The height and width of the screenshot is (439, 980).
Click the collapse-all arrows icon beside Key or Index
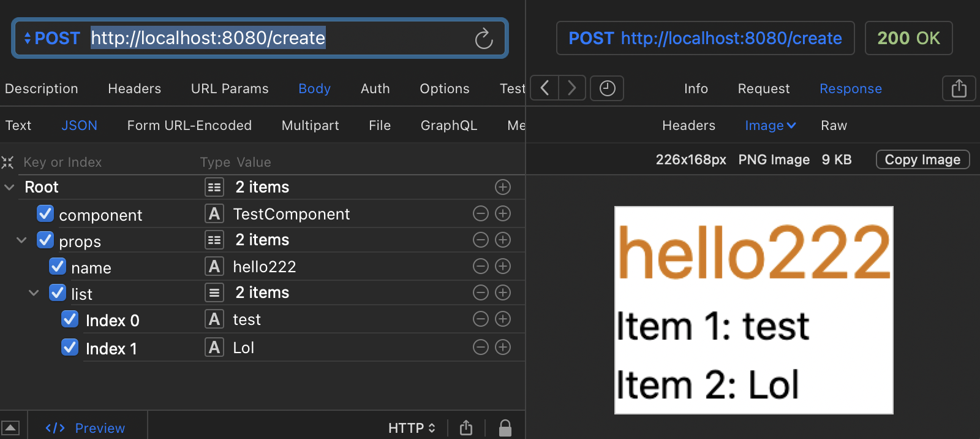pos(7,162)
